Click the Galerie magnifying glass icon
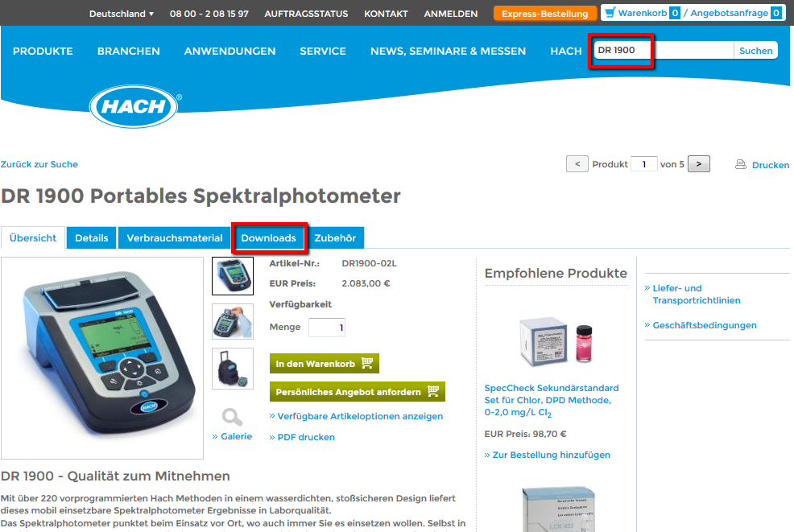Image resolution: width=794 pixels, height=532 pixels. pos(232,417)
